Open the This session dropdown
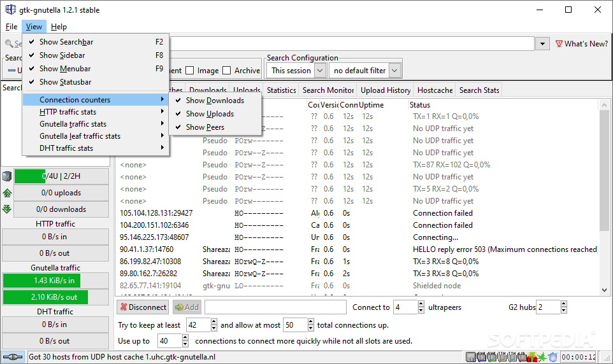This screenshot has width=613, height=364. [296, 71]
